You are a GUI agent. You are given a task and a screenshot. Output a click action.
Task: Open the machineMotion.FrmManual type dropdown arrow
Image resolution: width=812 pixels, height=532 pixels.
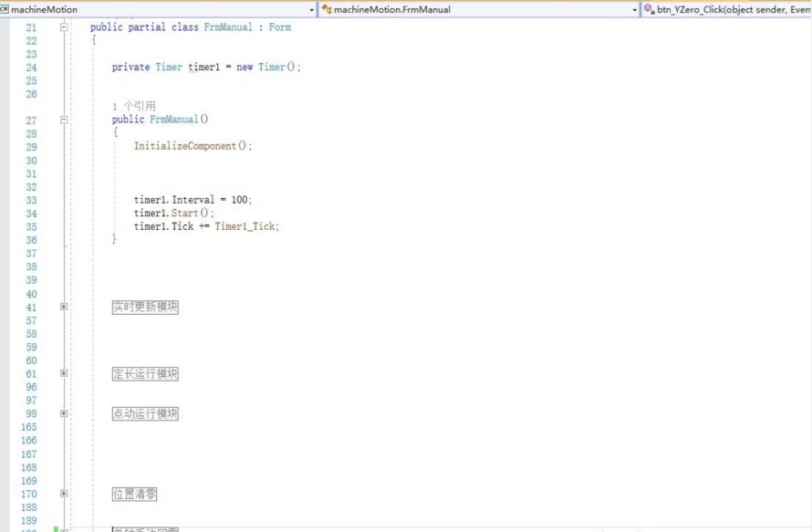tap(635, 9)
